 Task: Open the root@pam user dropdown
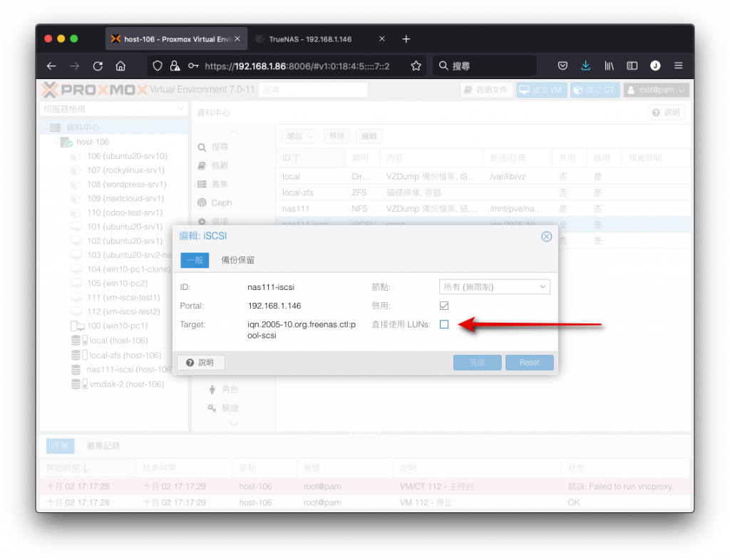click(x=656, y=90)
